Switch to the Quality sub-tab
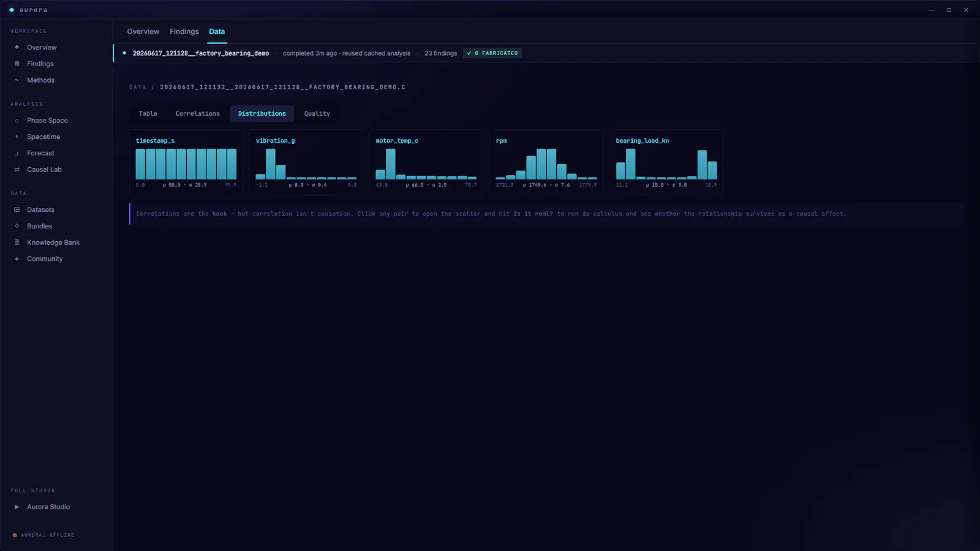 [x=317, y=113]
